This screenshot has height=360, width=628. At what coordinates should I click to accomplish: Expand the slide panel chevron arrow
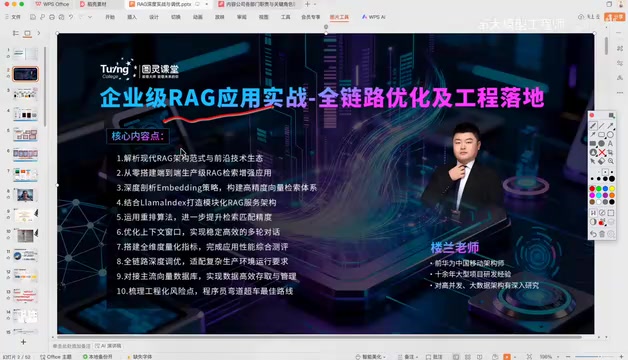tap(38, 33)
